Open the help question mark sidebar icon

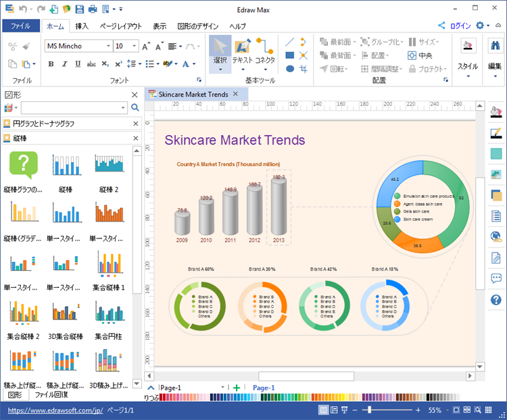click(x=496, y=300)
